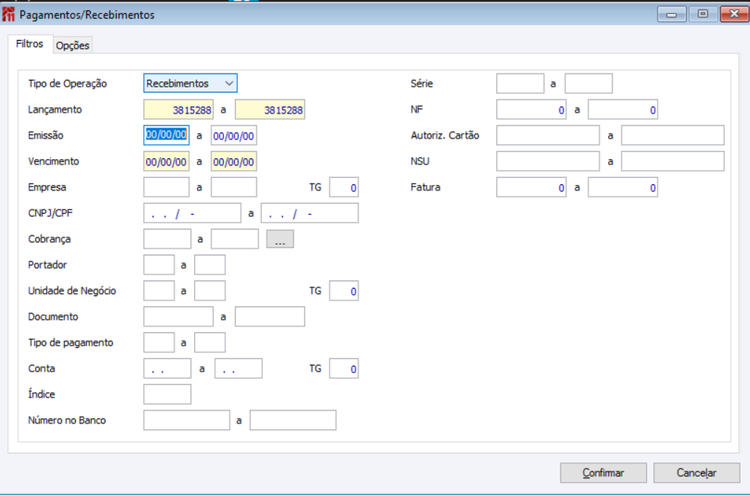Select the Filtros tab
Viewport: 750px width, 496px height.
click(x=30, y=44)
